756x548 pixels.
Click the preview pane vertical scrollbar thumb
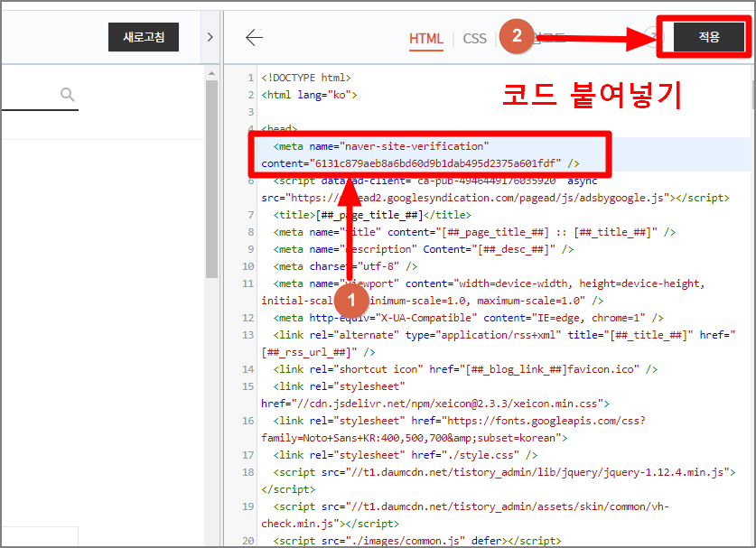click(211, 180)
